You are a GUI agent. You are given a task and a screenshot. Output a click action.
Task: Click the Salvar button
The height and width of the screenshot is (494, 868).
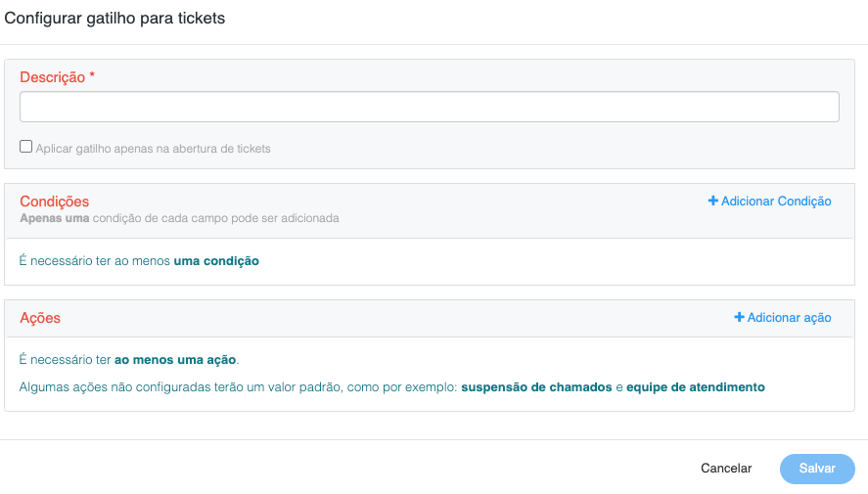(817, 469)
